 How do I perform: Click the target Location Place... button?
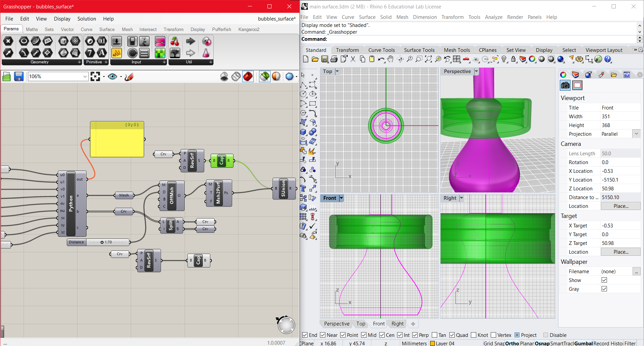pos(621,252)
